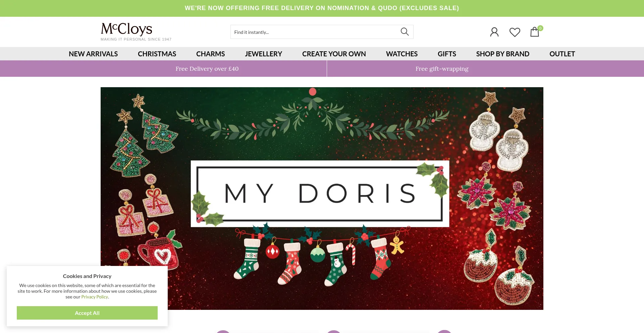This screenshot has height=333, width=644.
Task: Open the user account icon
Action: [x=494, y=32]
